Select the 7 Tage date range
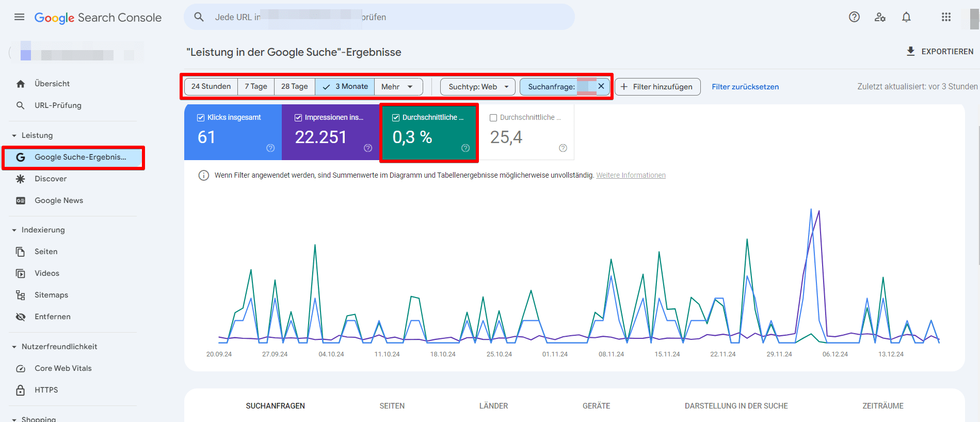This screenshot has width=980, height=422. point(256,87)
